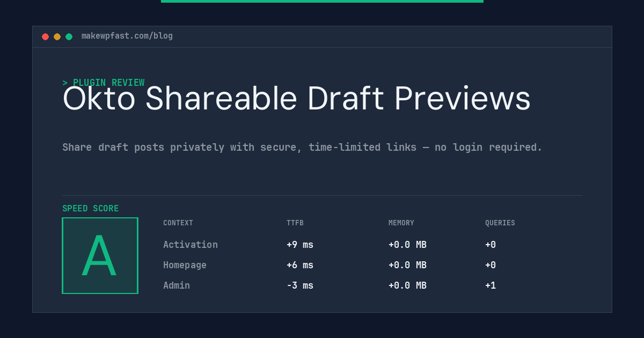Click the '-3 ms' Admin TTFB value
This screenshot has height=338, width=644.
pos(300,285)
